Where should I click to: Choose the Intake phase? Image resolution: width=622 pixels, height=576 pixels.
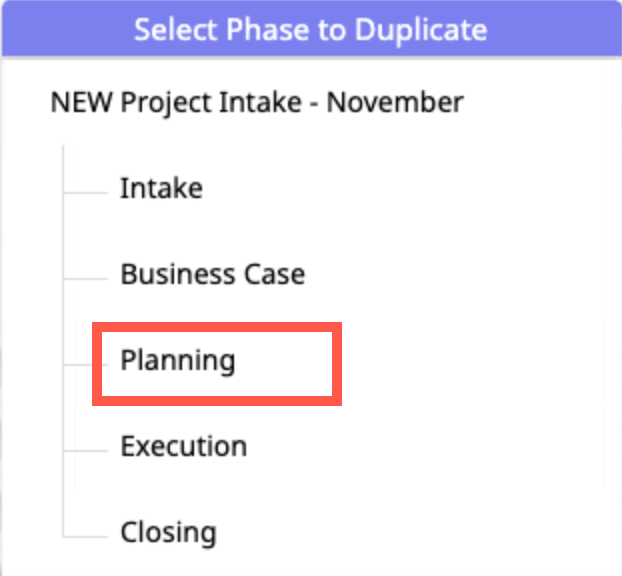pyautogui.click(x=161, y=188)
